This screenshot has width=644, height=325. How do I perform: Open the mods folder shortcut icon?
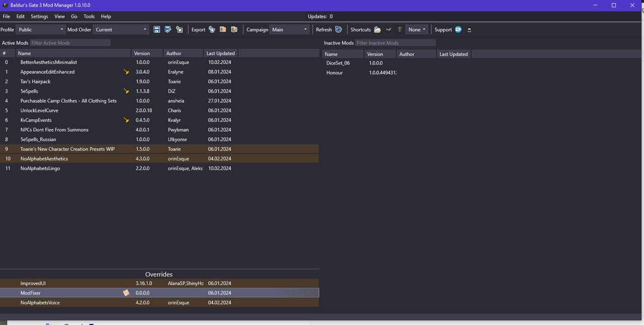click(x=377, y=30)
